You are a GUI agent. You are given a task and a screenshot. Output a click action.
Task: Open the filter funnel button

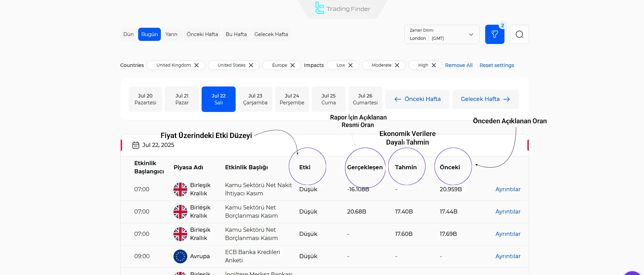494,34
